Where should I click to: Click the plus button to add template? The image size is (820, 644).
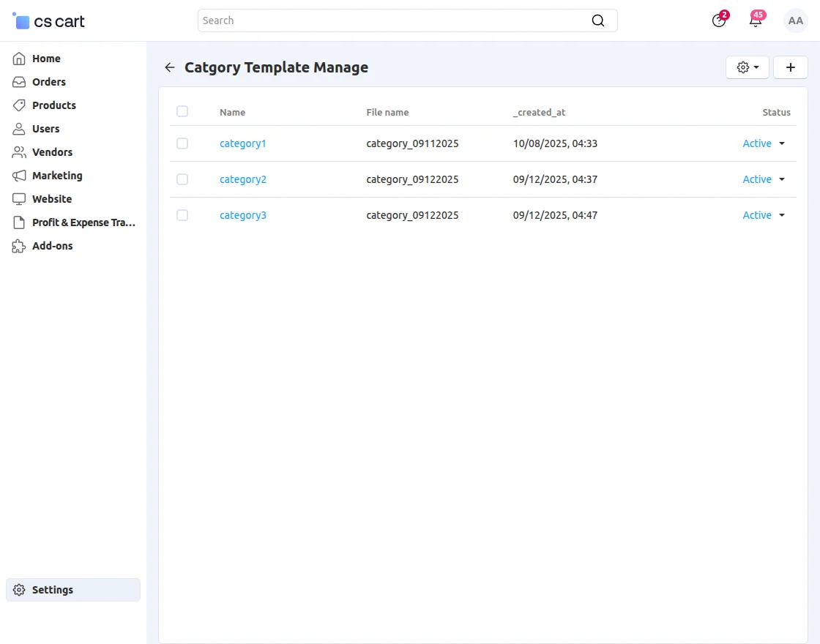[x=791, y=67]
